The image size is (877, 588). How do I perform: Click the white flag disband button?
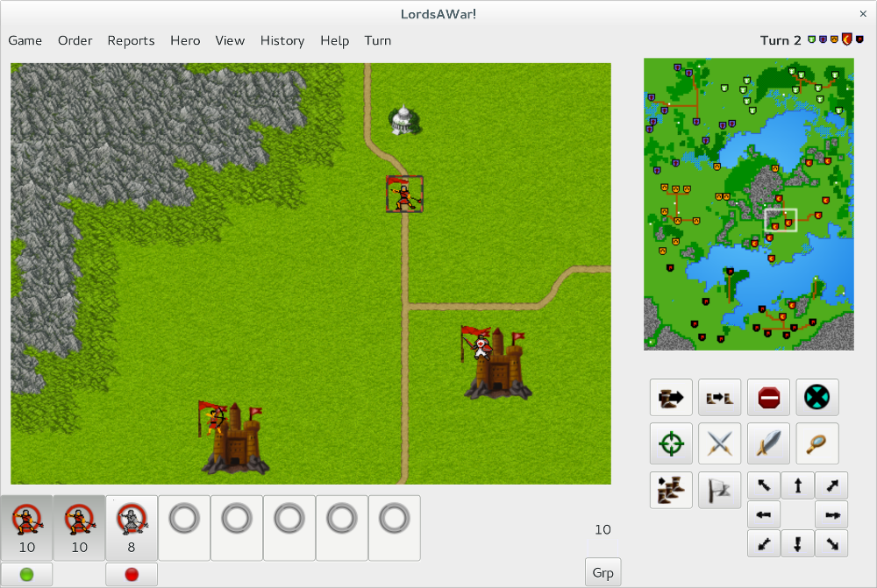point(719,490)
